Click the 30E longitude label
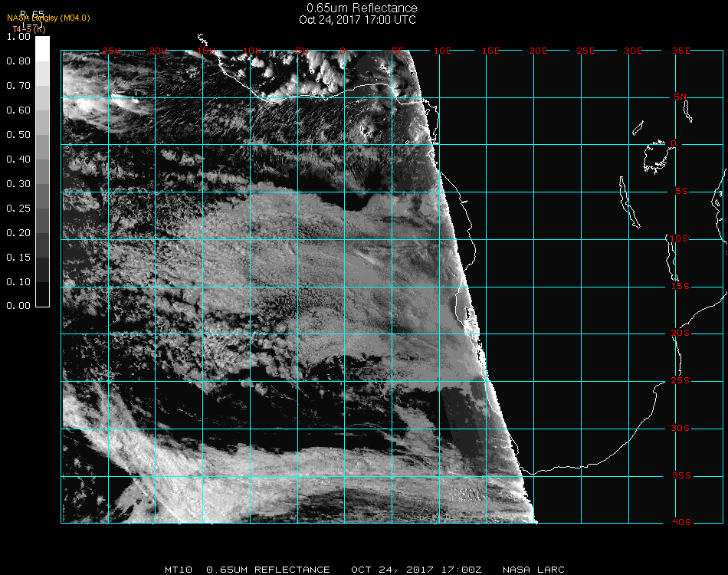Viewport: 728px width, 575px height. pyautogui.click(x=633, y=51)
